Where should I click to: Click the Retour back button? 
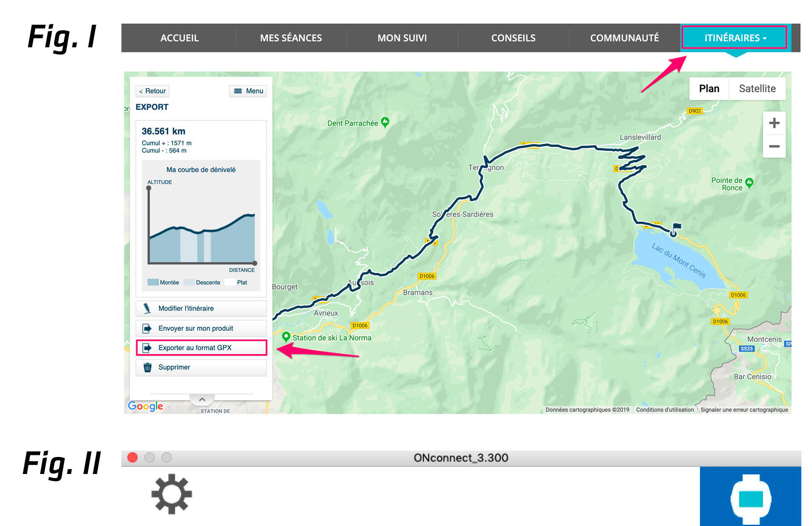pos(153,91)
